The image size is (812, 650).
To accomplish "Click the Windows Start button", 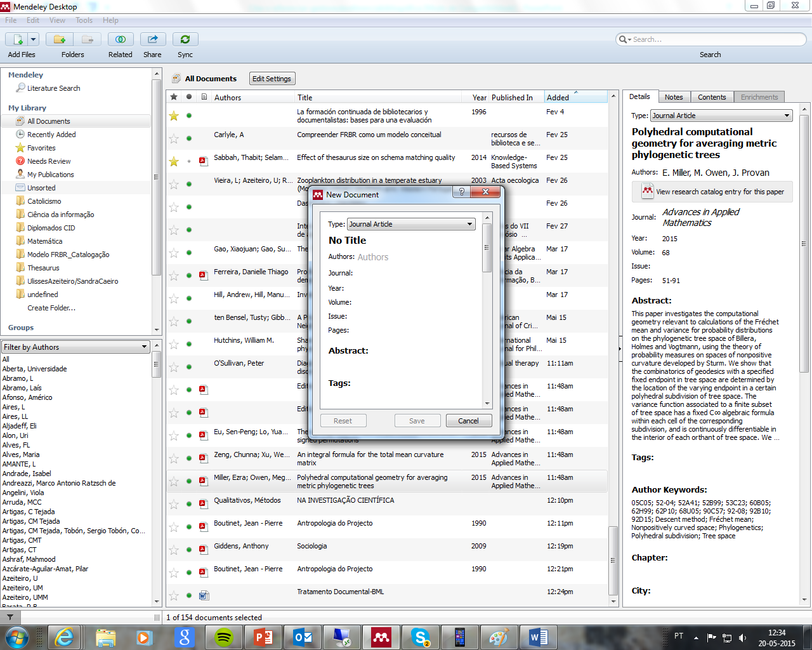I will 16,637.
